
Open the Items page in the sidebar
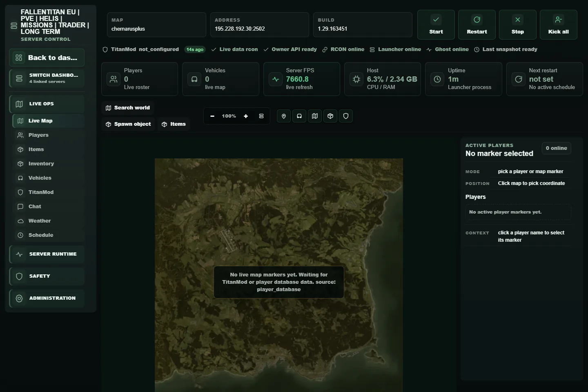[x=48, y=149]
